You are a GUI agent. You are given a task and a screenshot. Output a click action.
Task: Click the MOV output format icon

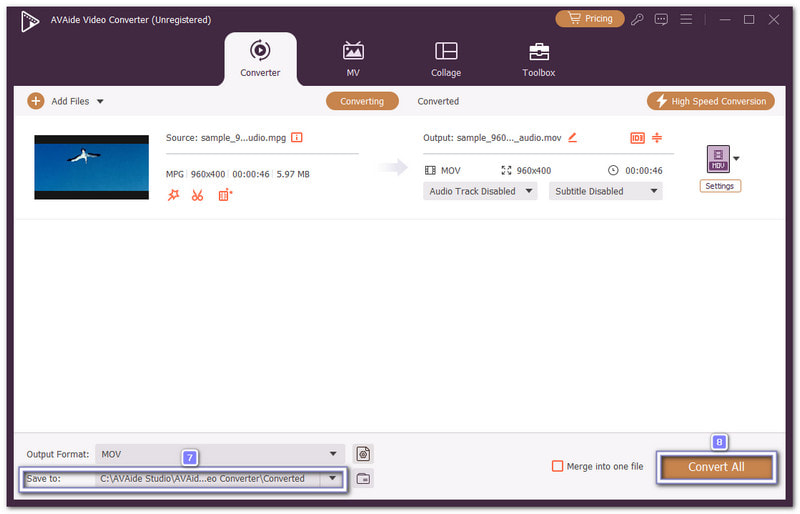[718, 159]
